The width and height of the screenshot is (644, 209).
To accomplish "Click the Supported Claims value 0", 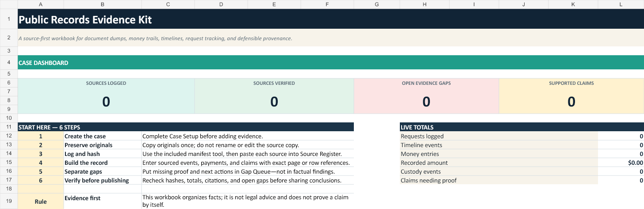I will coord(571,102).
